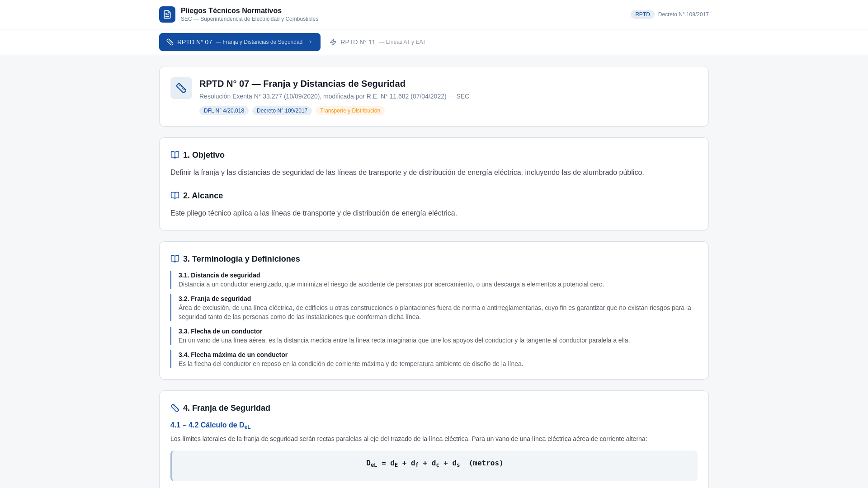This screenshot has width=868, height=488.
Task: Click the ruler icon in RPTD N° 07 tab
Action: 170,42
